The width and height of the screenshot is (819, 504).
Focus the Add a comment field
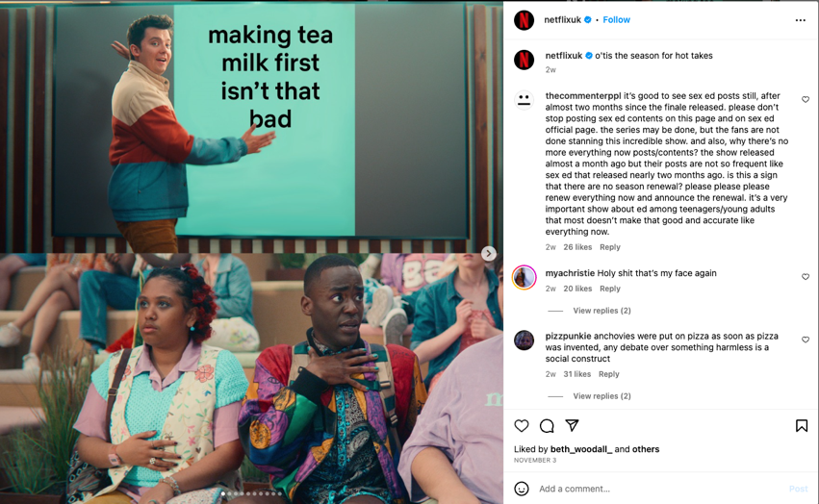pos(661,489)
